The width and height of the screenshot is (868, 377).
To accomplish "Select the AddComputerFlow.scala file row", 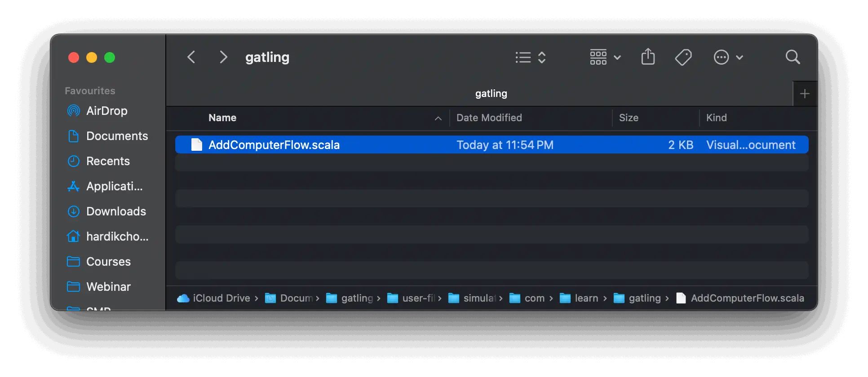I will (492, 145).
